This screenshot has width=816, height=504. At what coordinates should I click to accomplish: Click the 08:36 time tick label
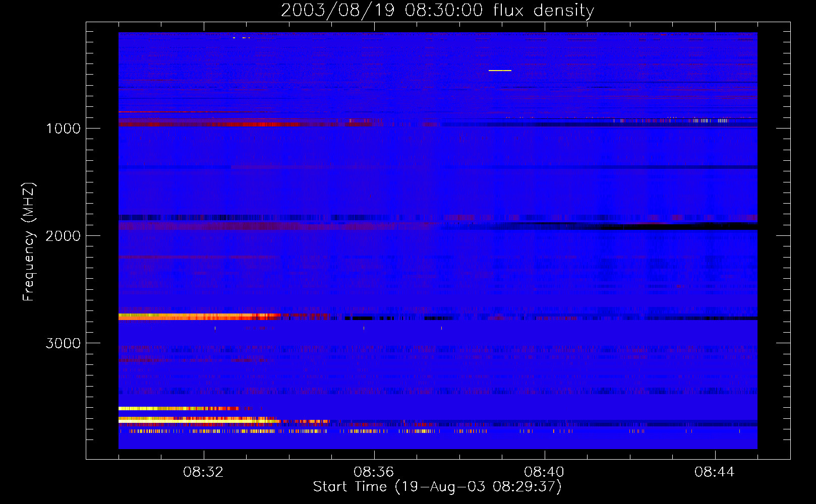374,472
